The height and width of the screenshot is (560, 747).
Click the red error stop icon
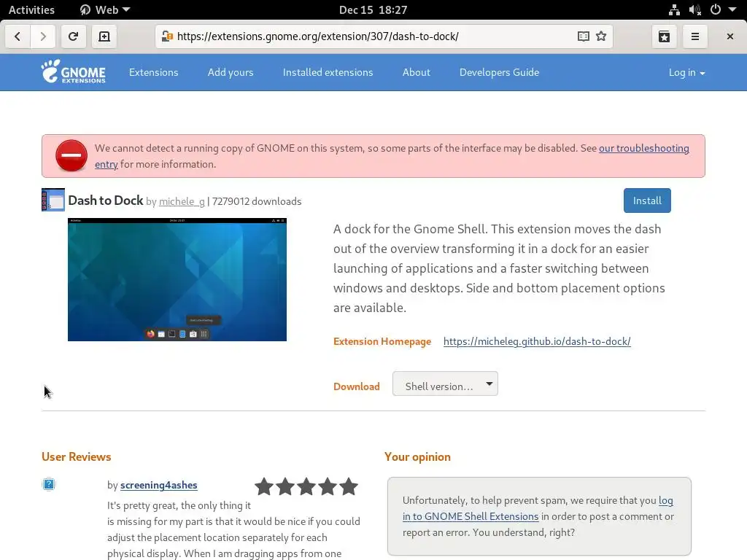[71, 155]
